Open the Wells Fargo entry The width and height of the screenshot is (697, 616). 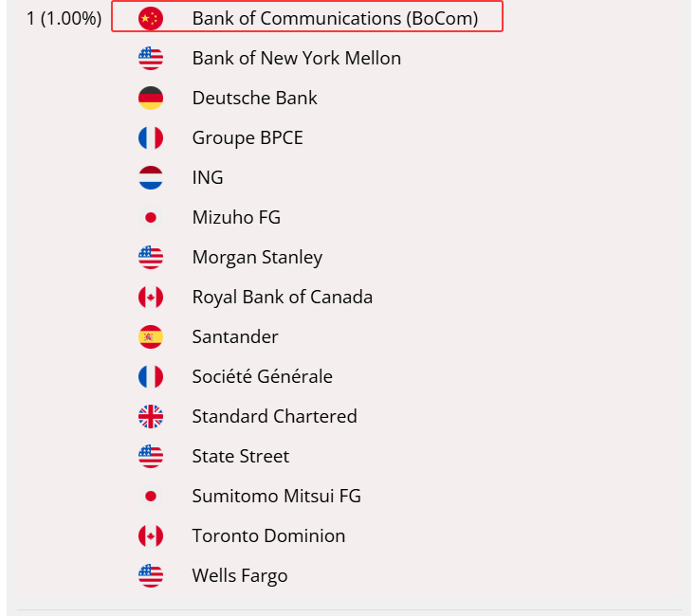pyautogui.click(x=239, y=575)
